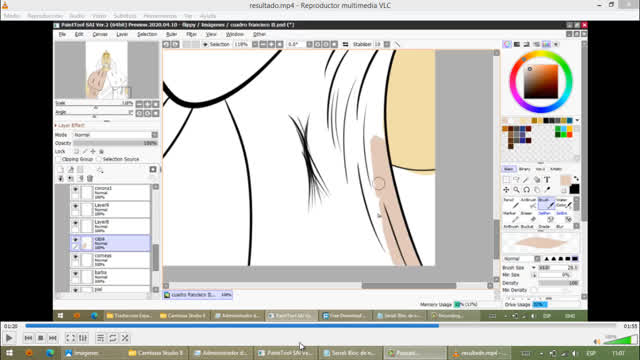
Task: Open VLC extended settings icon
Action: (x=83, y=338)
